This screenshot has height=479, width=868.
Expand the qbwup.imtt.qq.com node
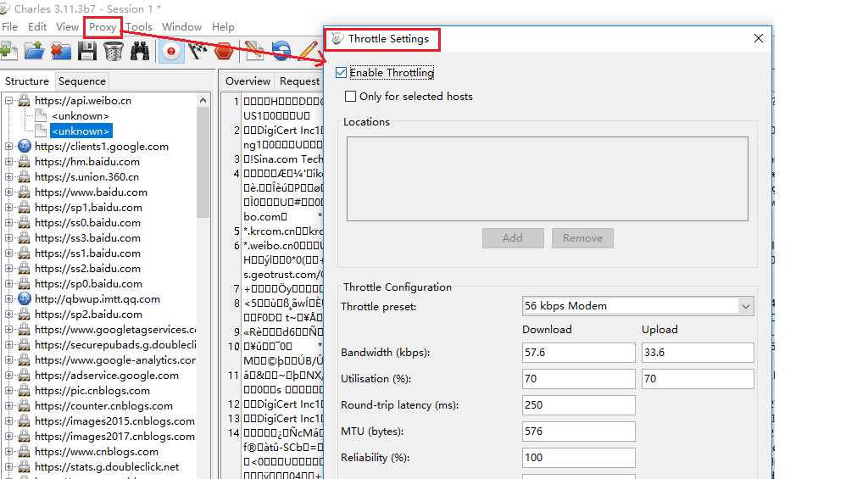pyautogui.click(x=8, y=299)
